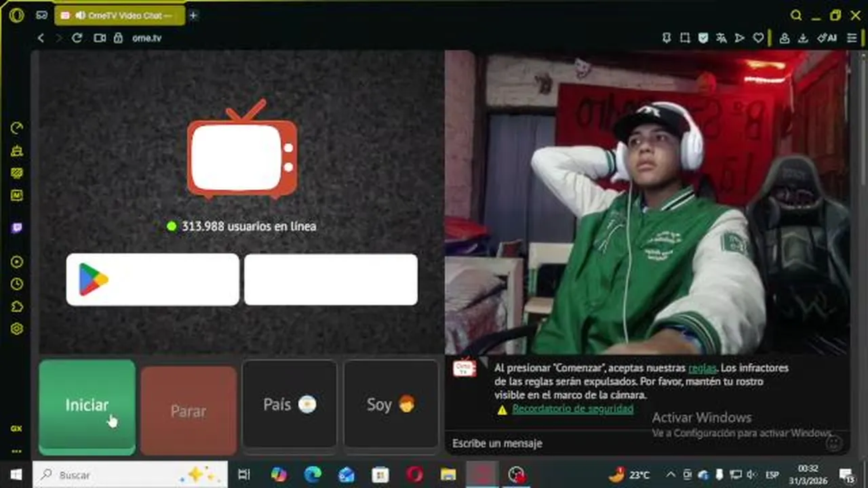Viewport: 868px width, 488px height.
Task: Reload the ome.tv page
Action: click(77, 38)
